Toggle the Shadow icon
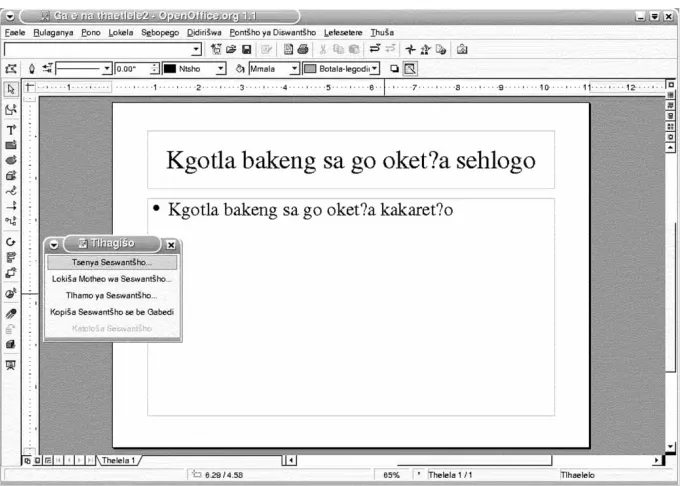The height and width of the screenshot is (486, 682). 394,69
